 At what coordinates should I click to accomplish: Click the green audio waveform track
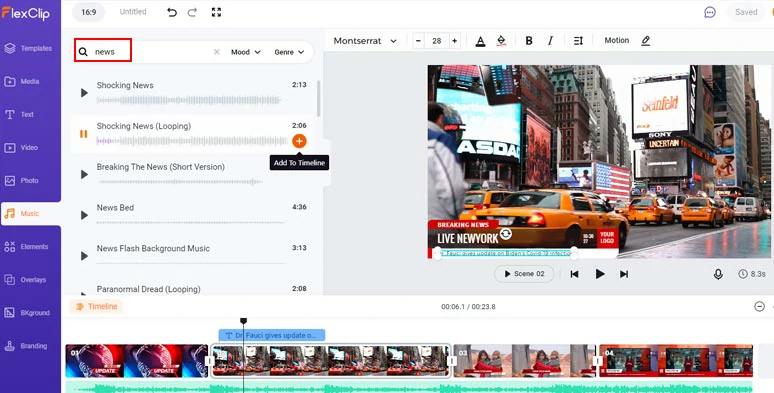tap(409, 387)
